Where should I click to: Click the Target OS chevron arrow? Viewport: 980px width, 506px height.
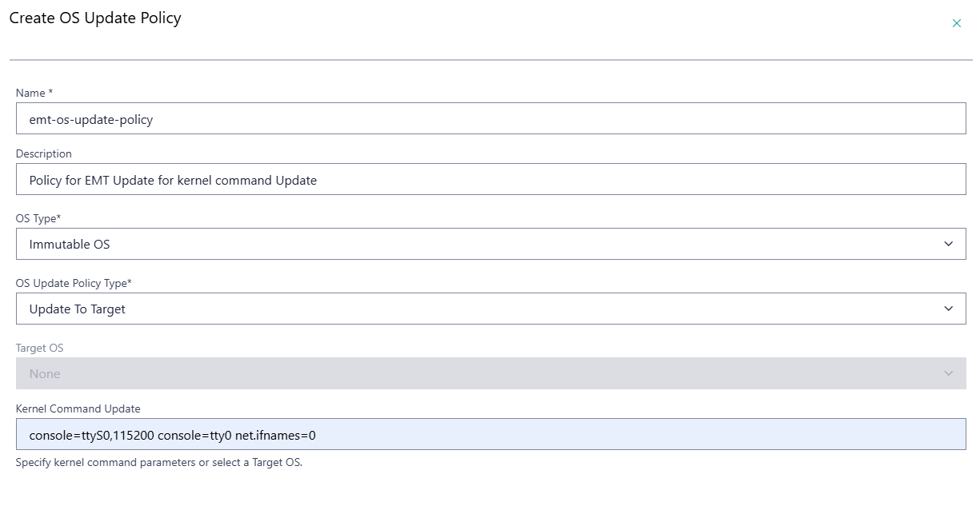[x=949, y=373]
